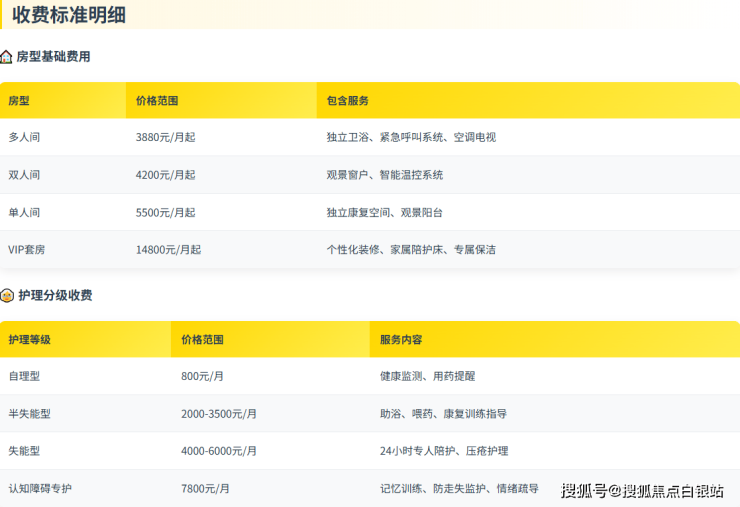
Task: Select the 单人间 room type cell
Action: click(24, 212)
